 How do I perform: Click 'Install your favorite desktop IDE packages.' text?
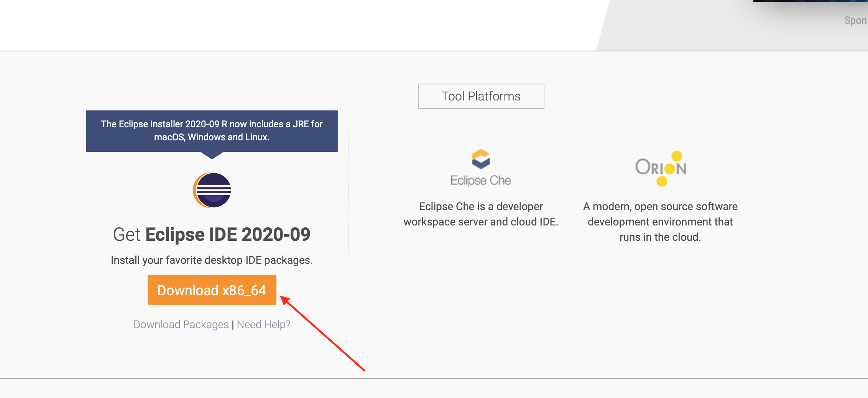click(x=212, y=260)
